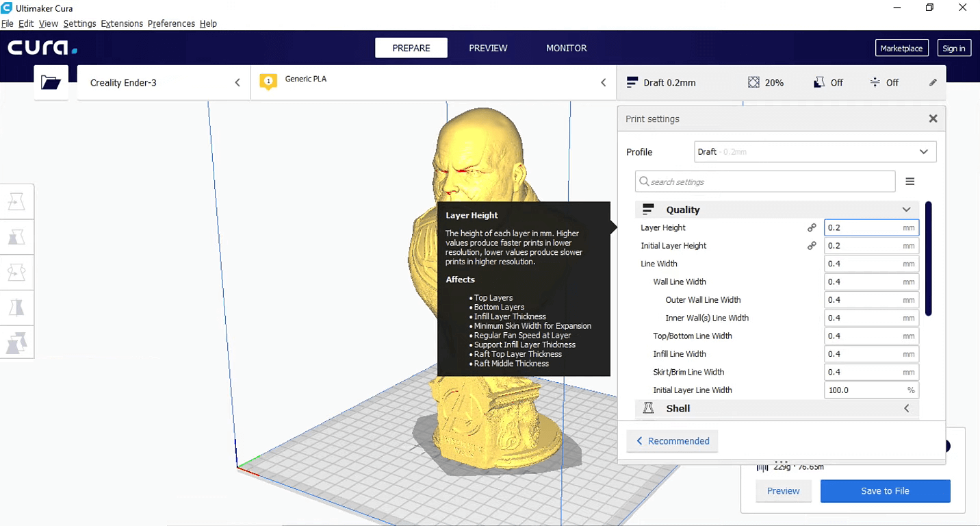Open the Settings menu
The image size is (980, 526).
click(79, 23)
